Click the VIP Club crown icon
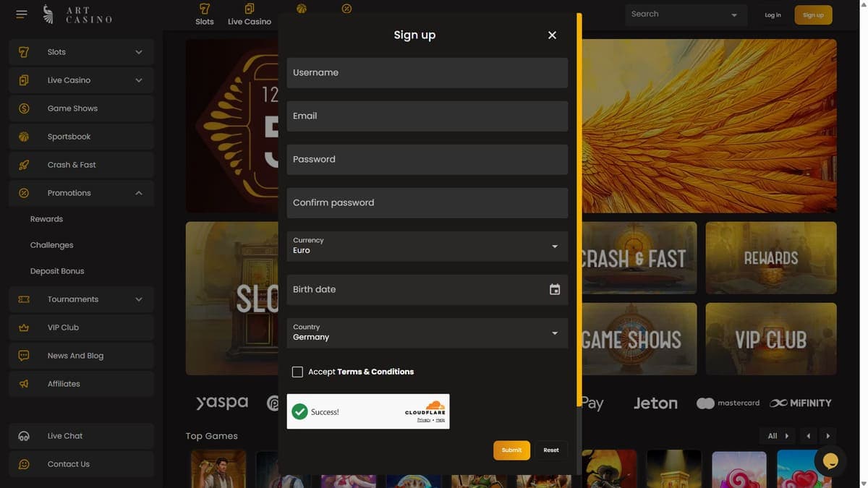 [x=24, y=328]
